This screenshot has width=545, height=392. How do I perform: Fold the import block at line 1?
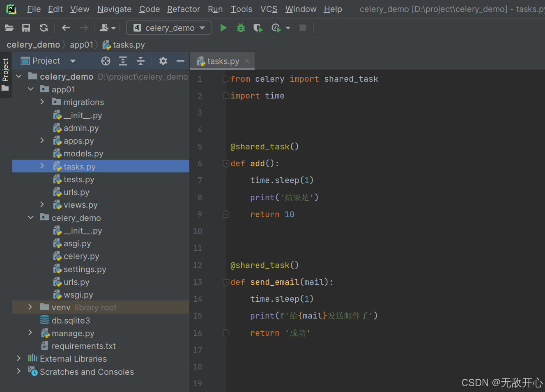(226, 79)
